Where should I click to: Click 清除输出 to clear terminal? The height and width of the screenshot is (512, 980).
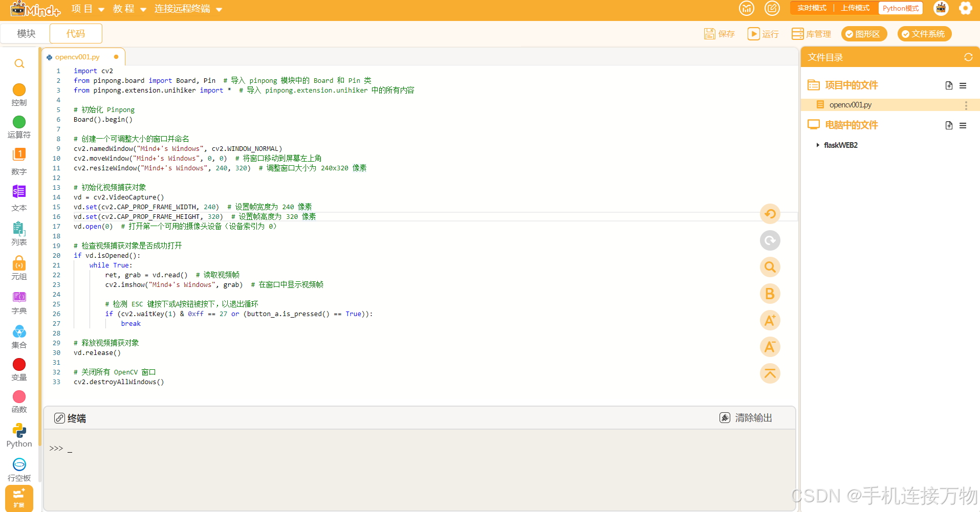click(x=746, y=418)
